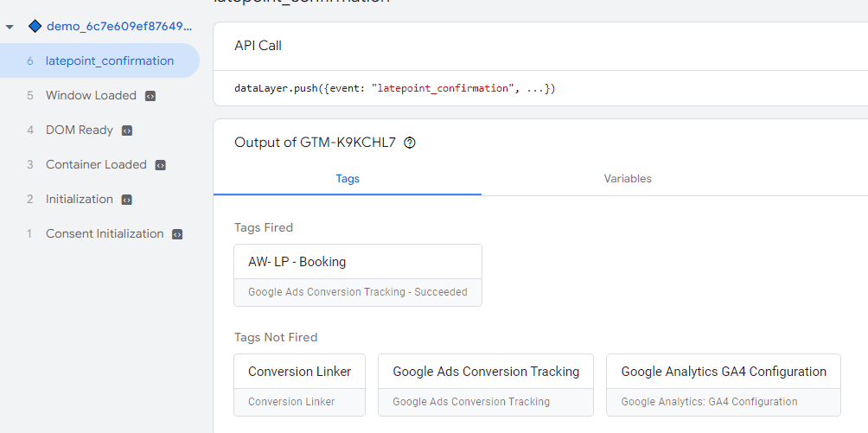The width and height of the screenshot is (868, 433).
Task: Click the code icon beside Container Loaded
Action: click(160, 165)
